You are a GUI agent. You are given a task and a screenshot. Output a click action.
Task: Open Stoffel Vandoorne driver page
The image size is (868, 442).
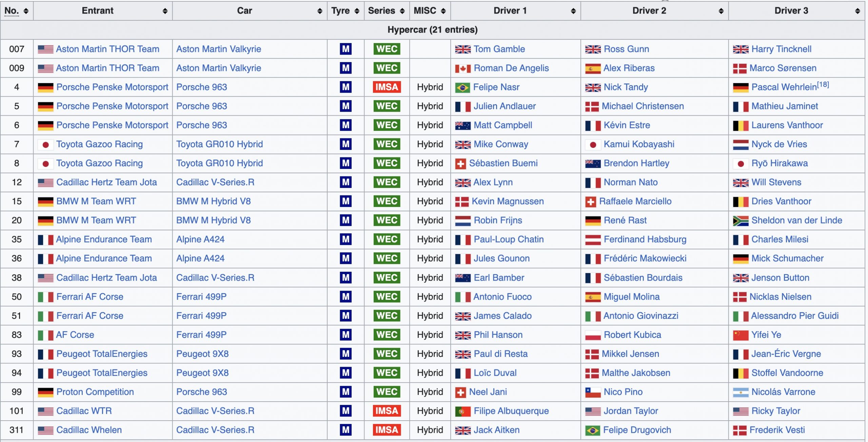click(787, 372)
